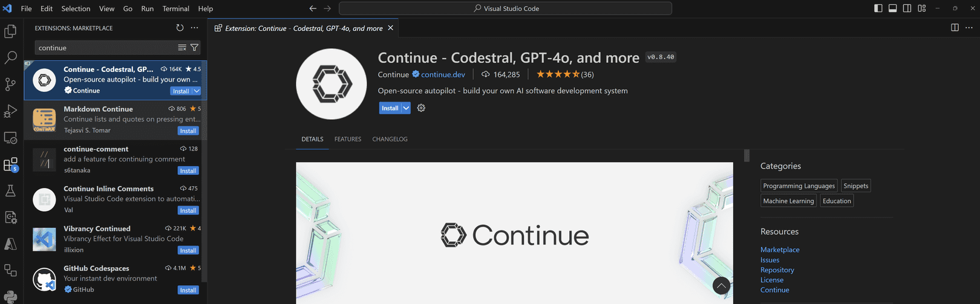Image resolution: width=980 pixels, height=304 pixels.
Task: Expand Install dropdown in Continue list item
Action: [197, 91]
